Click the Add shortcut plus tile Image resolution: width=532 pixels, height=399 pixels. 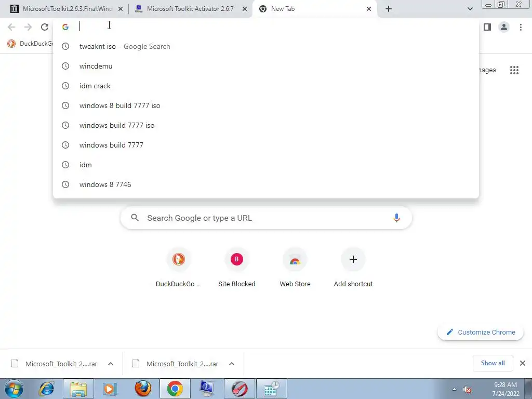pyautogui.click(x=353, y=268)
